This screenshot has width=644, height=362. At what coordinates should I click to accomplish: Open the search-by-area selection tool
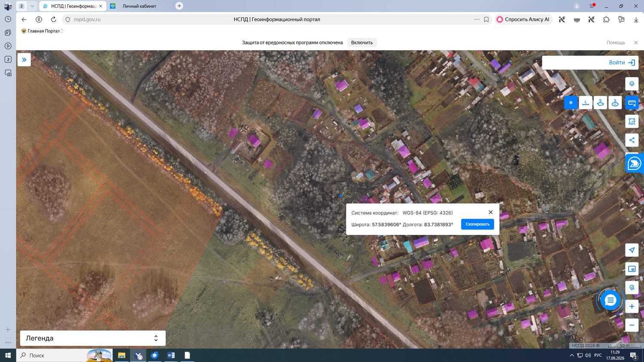(632, 121)
